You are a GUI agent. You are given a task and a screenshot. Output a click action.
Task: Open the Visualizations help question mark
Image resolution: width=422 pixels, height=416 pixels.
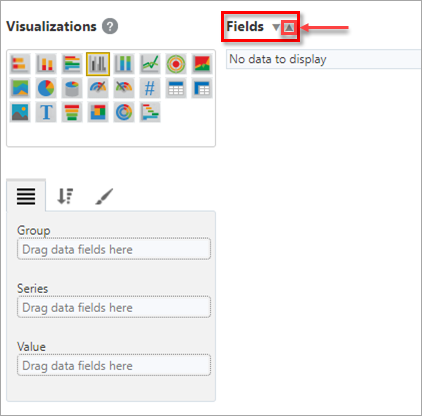[x=110, y=26]
